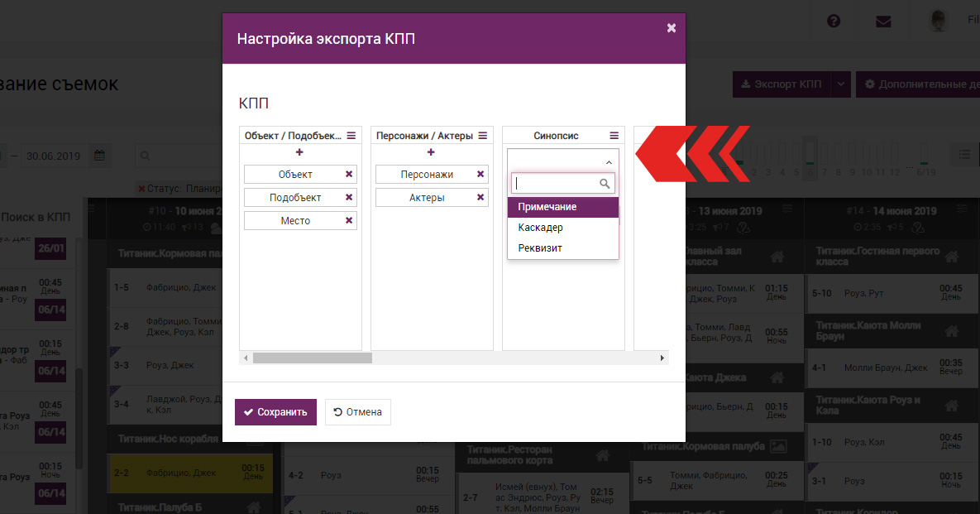Click the horizontal scrollbar right arrow
Image resolution: width=980 pixels, height=514 pixels.
point(662,358)
